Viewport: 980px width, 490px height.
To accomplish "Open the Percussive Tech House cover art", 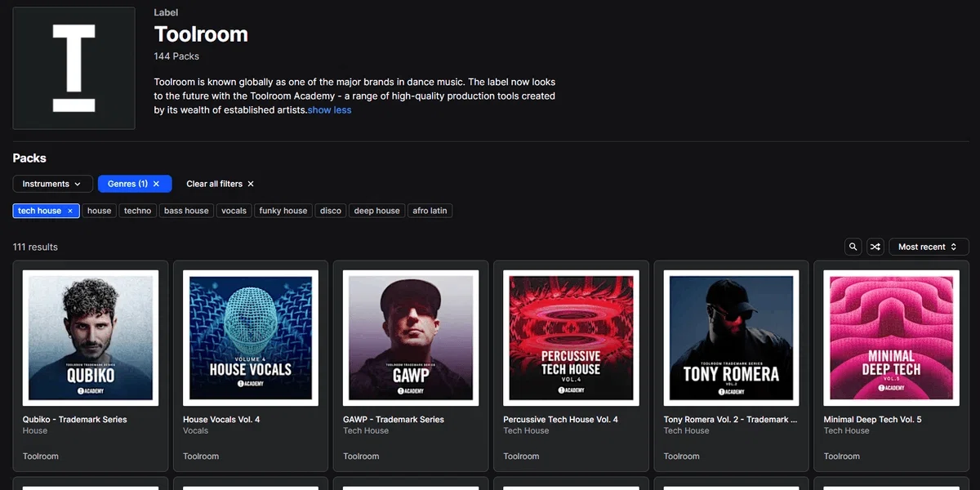I will click(x=571, y=338).
